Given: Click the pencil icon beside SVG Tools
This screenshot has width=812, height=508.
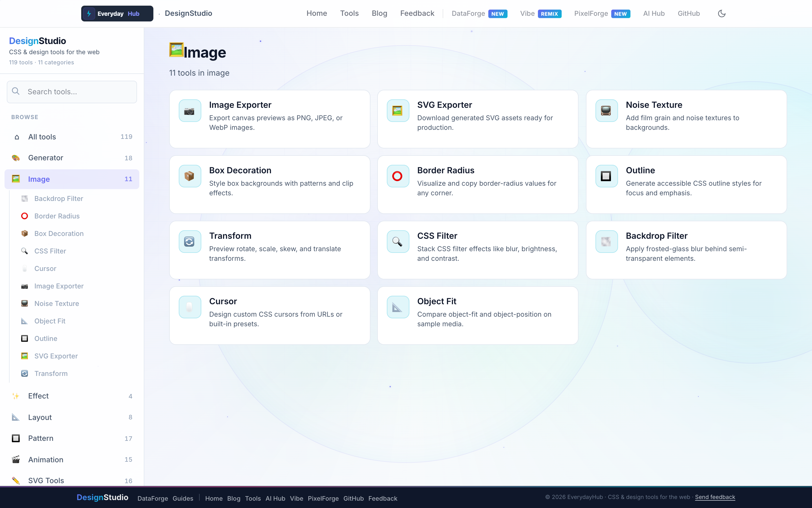Looking at the screenshot, I should coord(16,481).
